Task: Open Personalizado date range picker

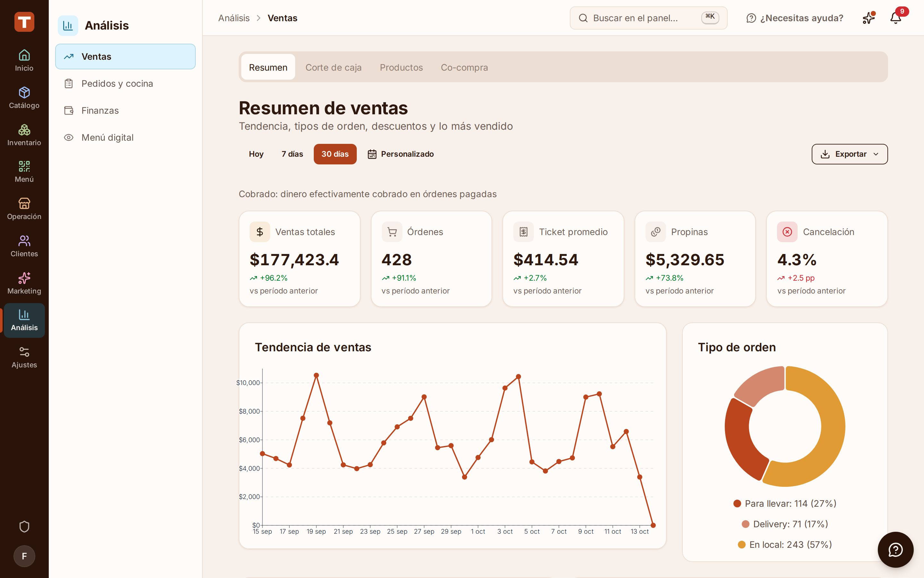Action: 400,154
